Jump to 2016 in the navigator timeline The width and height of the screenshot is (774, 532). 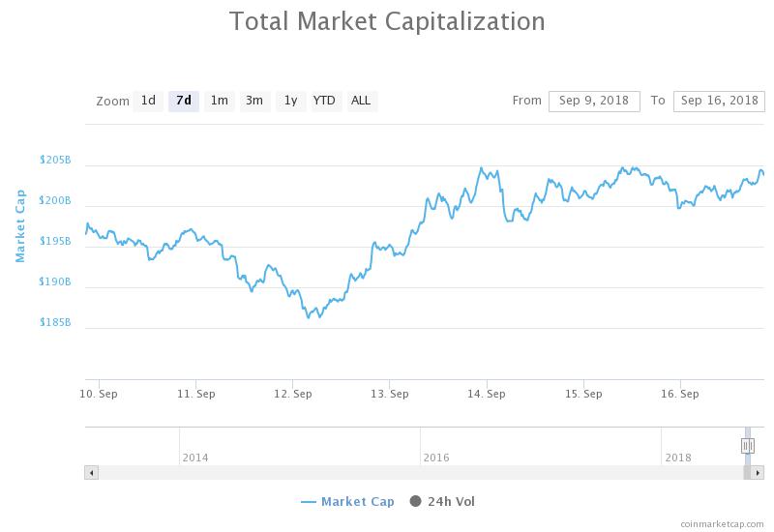tap(436, 457)
